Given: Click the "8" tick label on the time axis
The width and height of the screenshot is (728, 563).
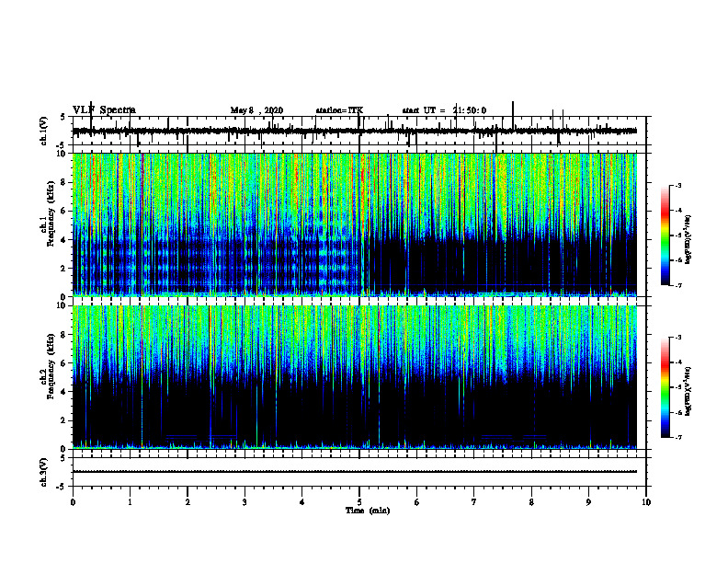Looking at the screenshot, I should (x=531, y=502).
